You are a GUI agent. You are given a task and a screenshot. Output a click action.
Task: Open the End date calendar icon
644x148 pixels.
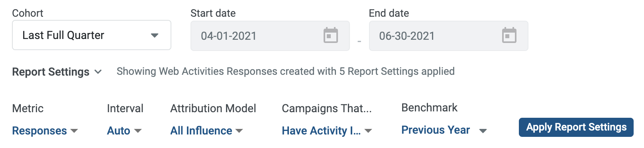(x=509, y=35)
